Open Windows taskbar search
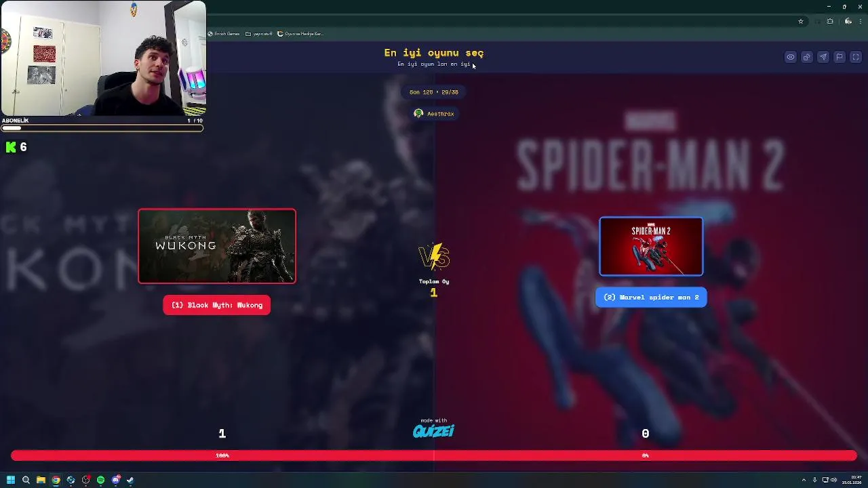 click(x=26, y=480)
